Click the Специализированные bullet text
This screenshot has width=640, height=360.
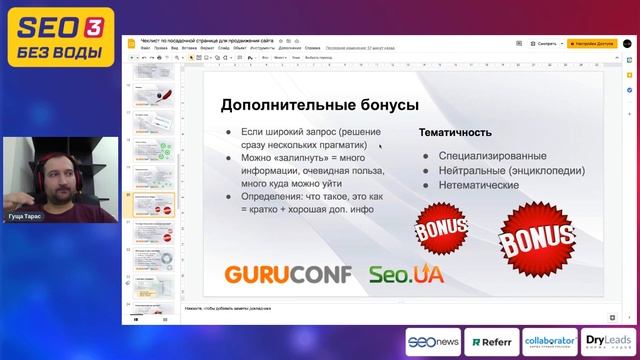tap(492, 156)
